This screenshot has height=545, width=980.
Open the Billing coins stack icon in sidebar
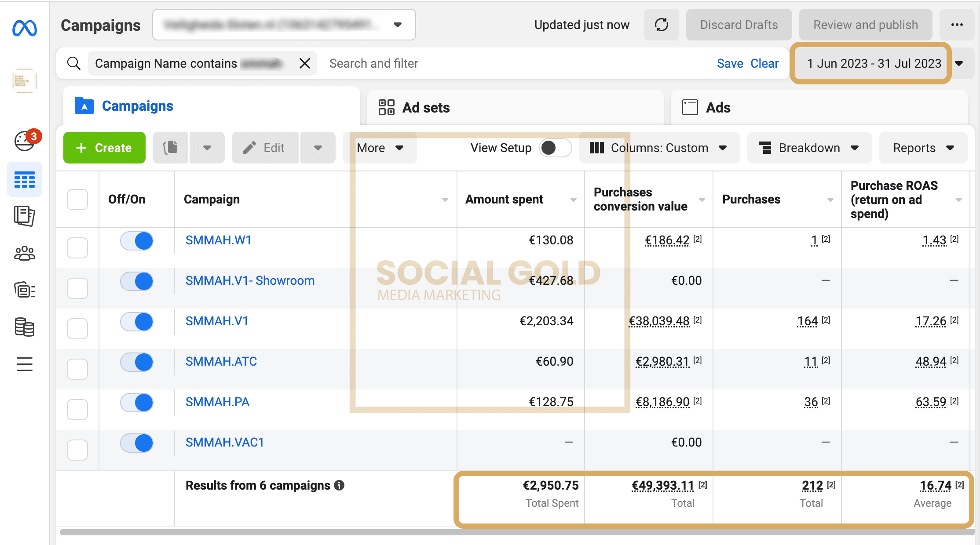[25, 327]
